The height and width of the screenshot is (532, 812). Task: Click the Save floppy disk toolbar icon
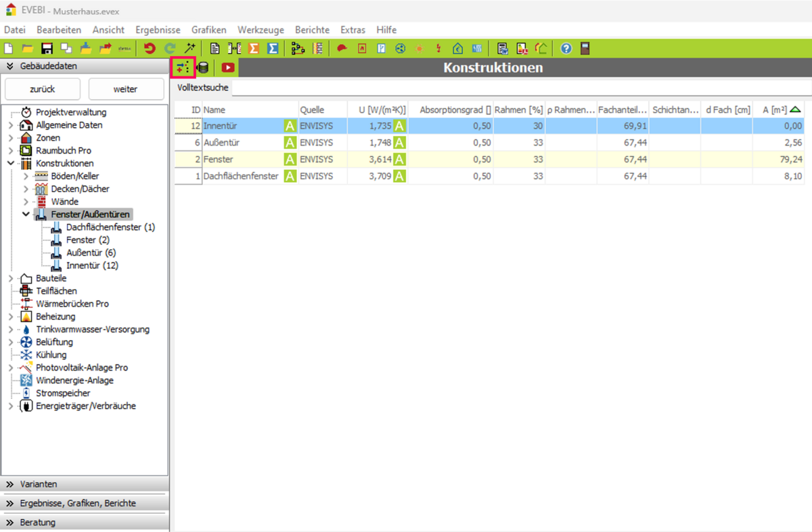[x=47, y=49]
